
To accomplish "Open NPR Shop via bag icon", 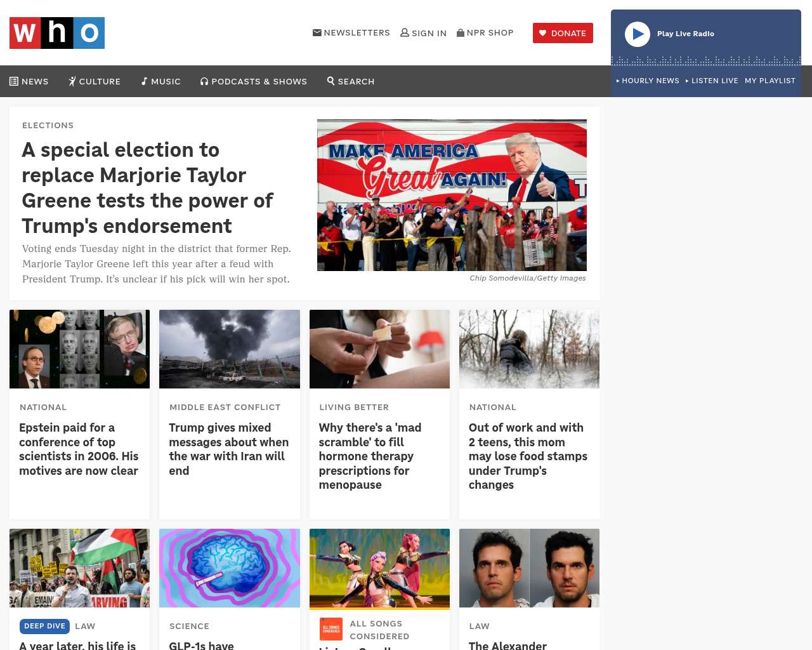I will tap(461, 32).
